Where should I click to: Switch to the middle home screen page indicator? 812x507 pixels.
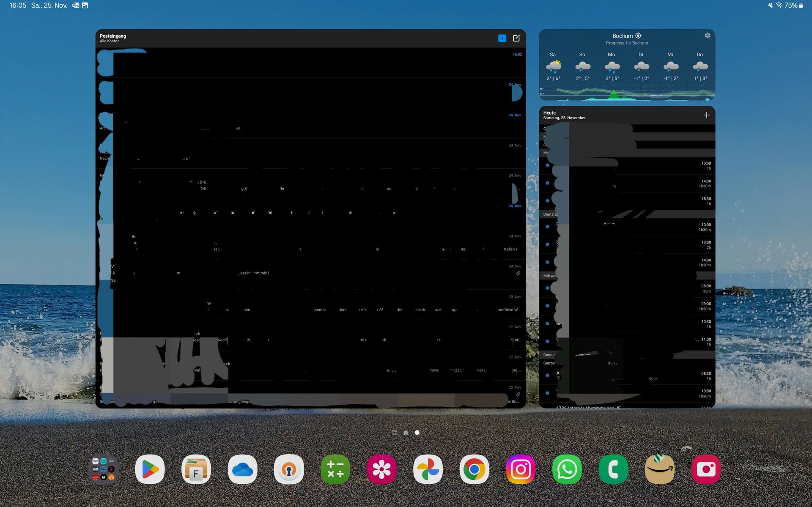tap(406, 433)
